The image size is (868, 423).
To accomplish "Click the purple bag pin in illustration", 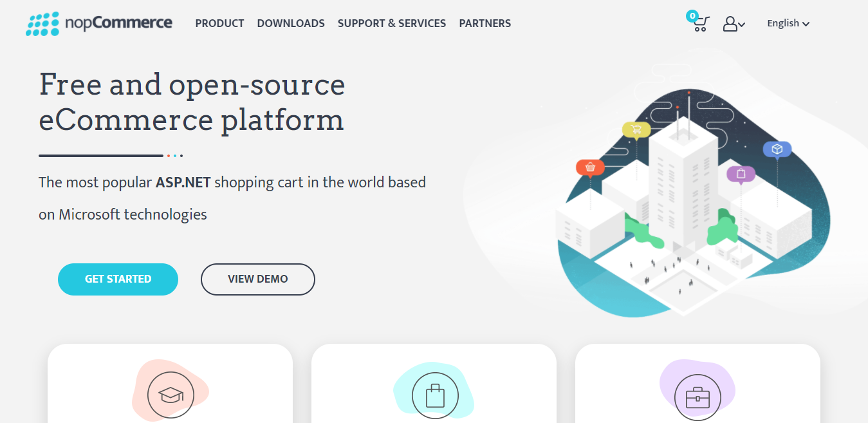I will tap(741, 174).
